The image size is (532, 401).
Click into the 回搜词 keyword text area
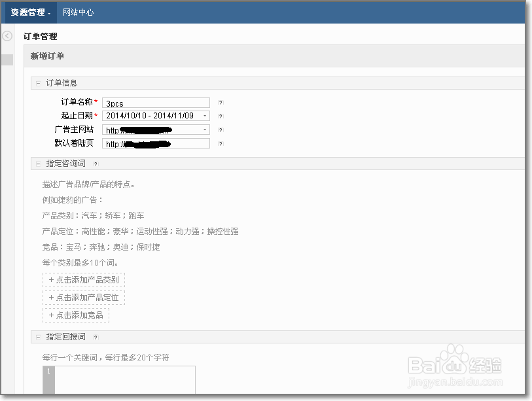coord(125,380)
